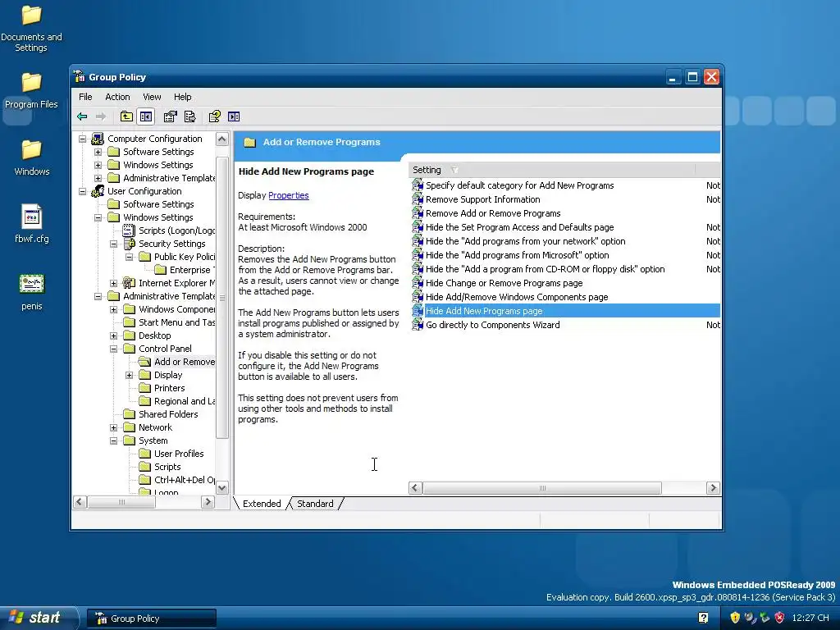Viewport: 840px width, 630px height.
Task: Expand Software Settings under Computer Configuration
Action: (x=98, y=152)
